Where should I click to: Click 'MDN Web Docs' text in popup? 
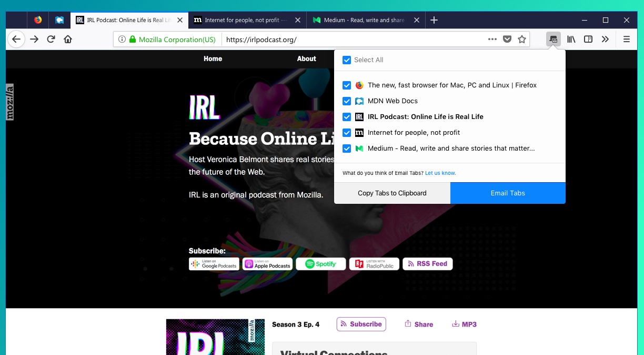(393, 101)
